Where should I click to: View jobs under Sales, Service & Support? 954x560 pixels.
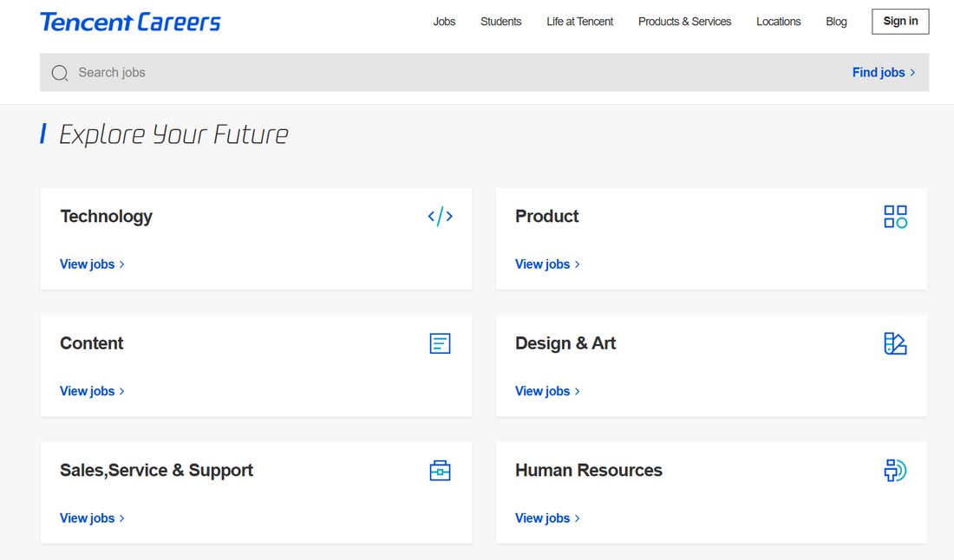point(92,518)
